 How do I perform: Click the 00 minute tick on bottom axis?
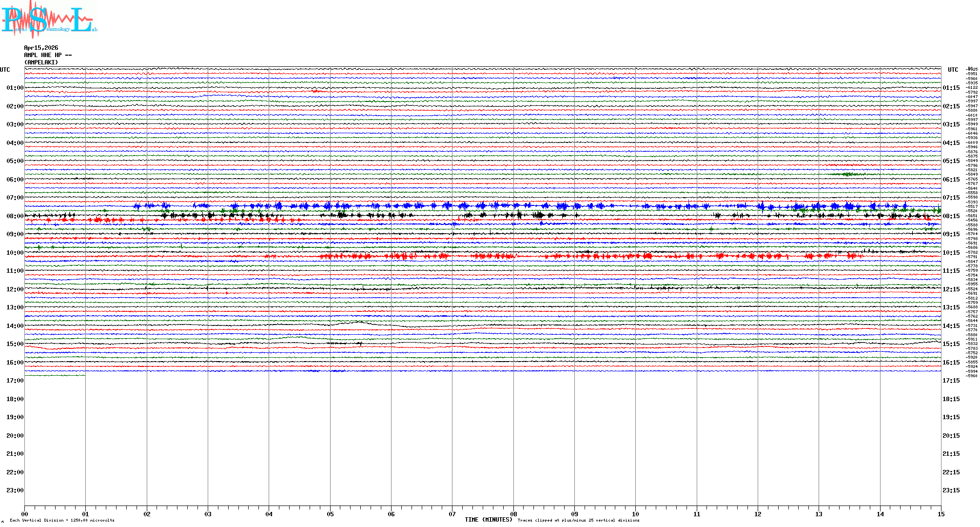point(25,514)
